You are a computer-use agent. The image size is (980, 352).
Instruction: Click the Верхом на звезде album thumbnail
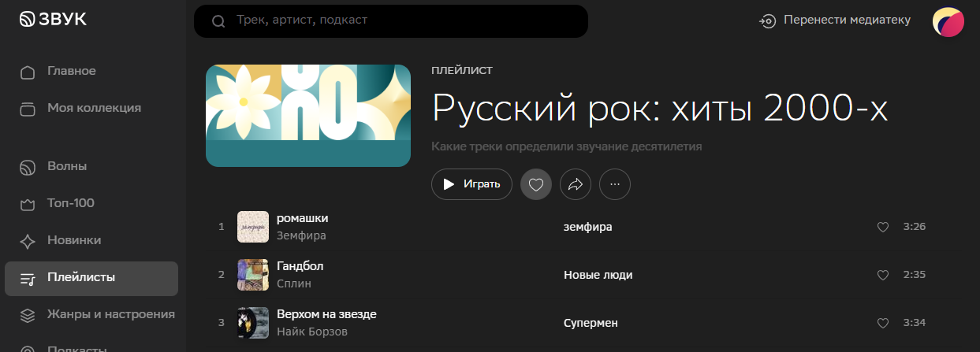(253, 323)
